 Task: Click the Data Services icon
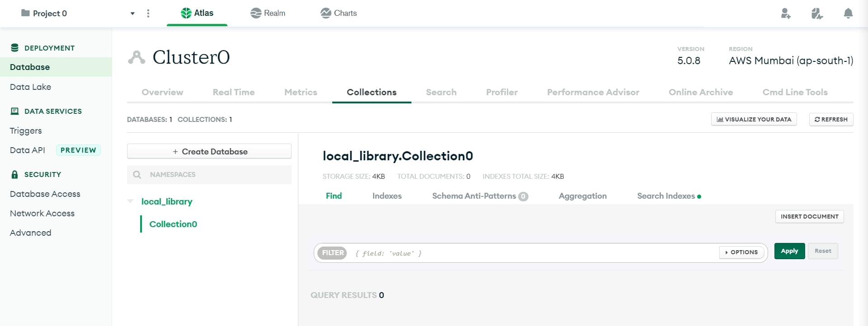click(15, 111)
